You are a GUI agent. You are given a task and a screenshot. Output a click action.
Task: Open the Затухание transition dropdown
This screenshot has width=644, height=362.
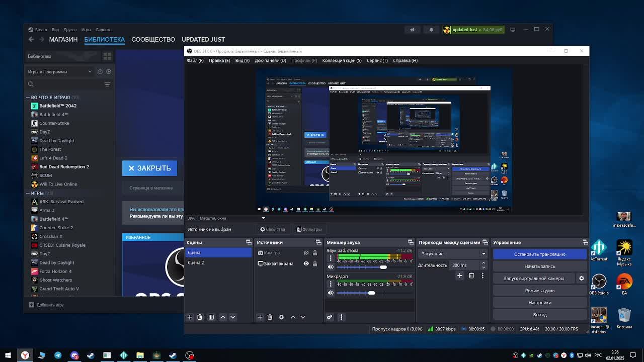click(x=453, y=254)
